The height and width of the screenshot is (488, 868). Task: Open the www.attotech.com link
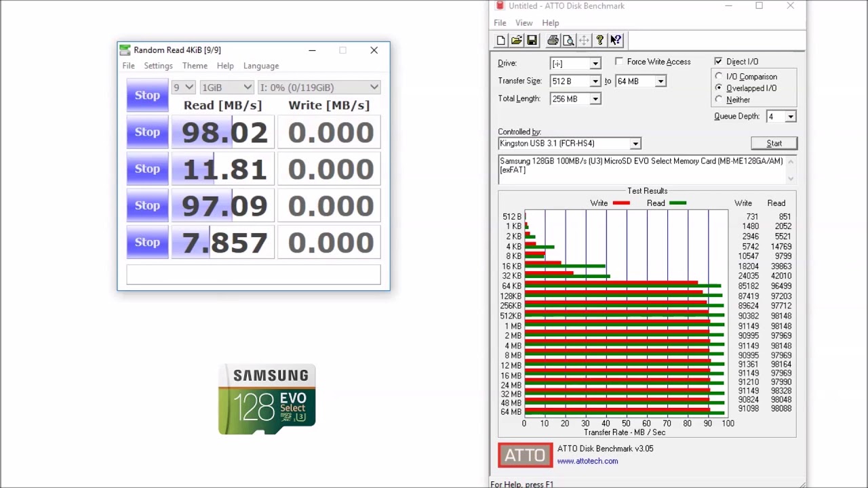[587, 461]
